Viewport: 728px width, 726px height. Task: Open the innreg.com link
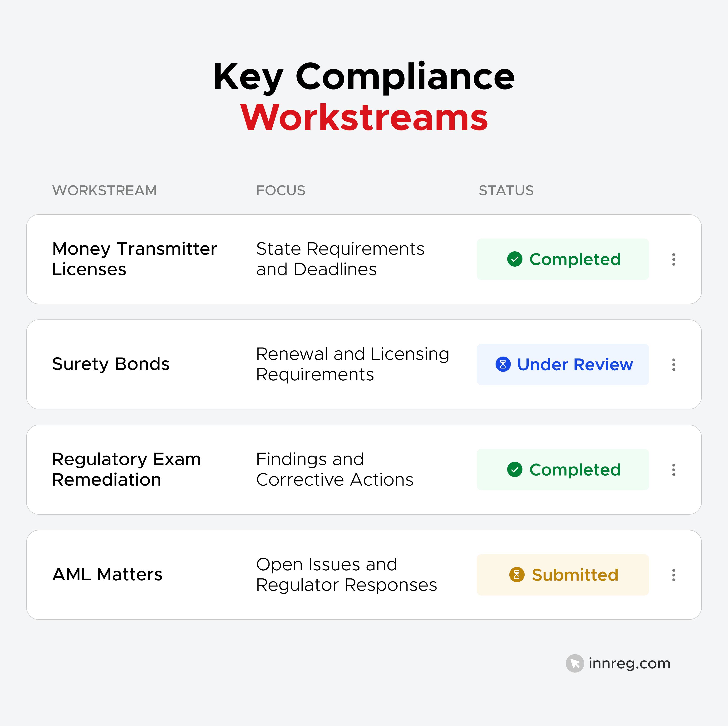629,663
